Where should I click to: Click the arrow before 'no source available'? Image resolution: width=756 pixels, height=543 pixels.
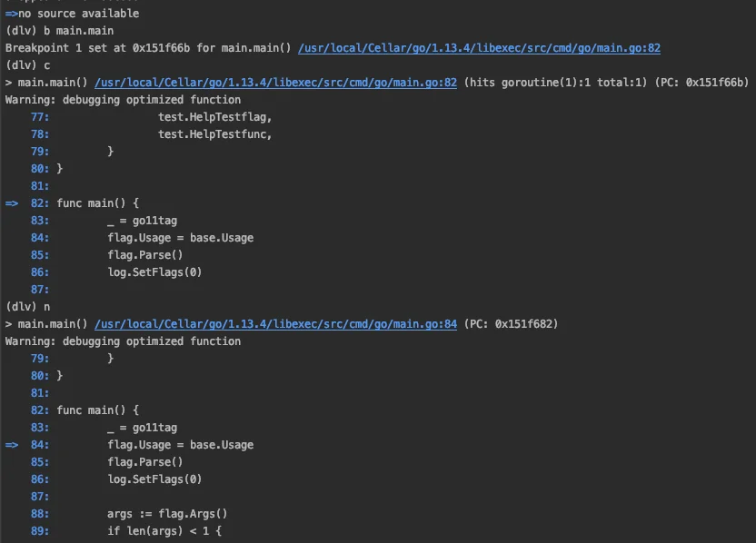12,14
